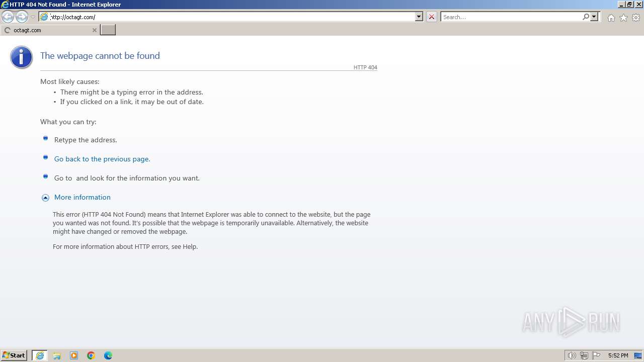Stop loading with the red X button
Viewport: 644px width, 362px height.
click(x=432, y=17)
